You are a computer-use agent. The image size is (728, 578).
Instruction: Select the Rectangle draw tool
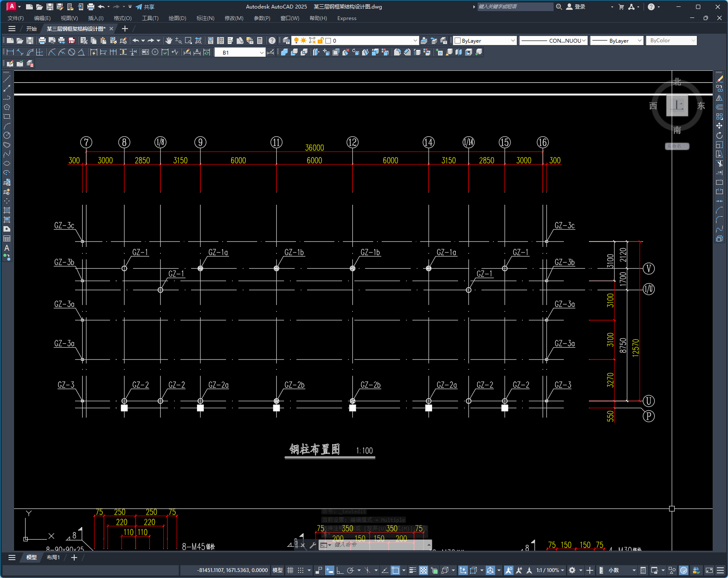(x=7, y=116)
